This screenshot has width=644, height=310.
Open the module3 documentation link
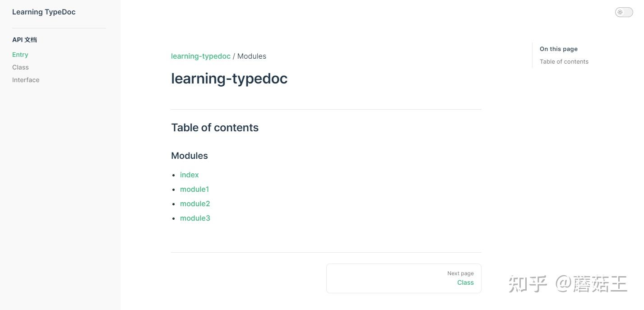[x=195, y=218]
